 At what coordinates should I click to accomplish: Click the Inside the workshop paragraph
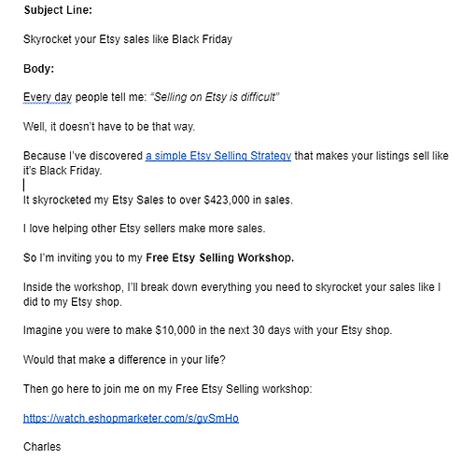tap(231, 294)
